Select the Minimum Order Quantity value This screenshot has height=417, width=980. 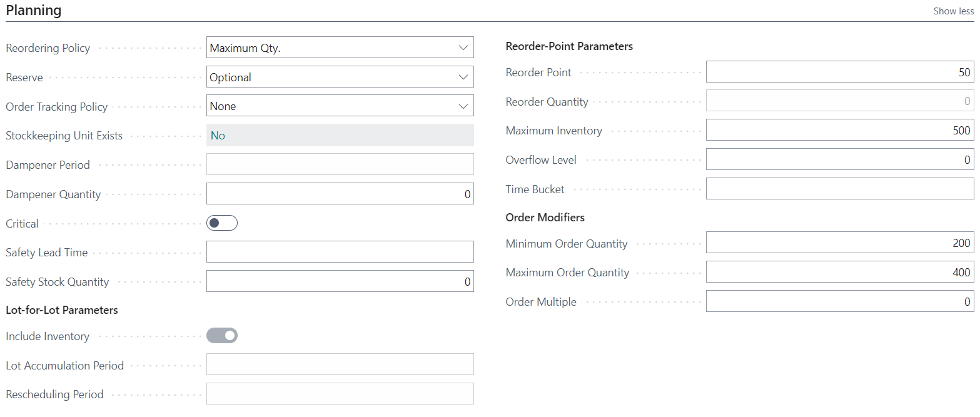pos(838,243)
